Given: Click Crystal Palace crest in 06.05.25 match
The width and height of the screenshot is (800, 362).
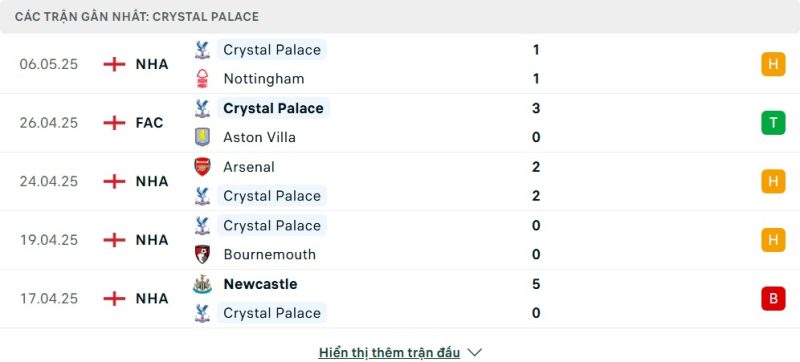Looking at the screenshot, I should (x=203, y=49).
